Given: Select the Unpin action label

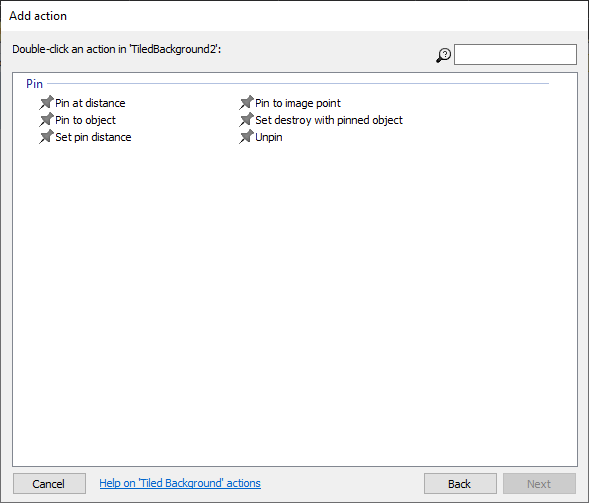Looking at the screenshot, I should coord(269,137).
